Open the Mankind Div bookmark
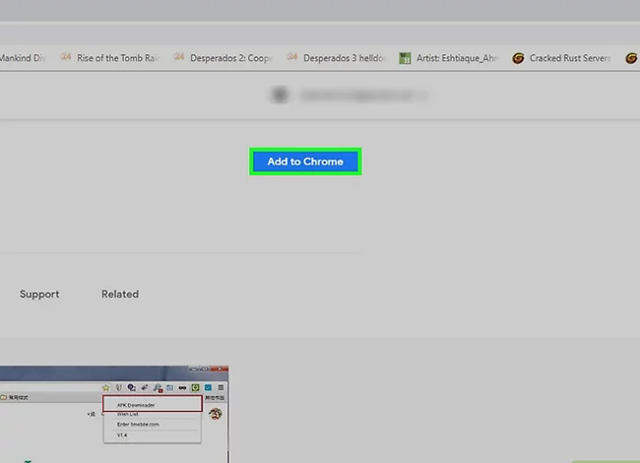 pos(22,58)
